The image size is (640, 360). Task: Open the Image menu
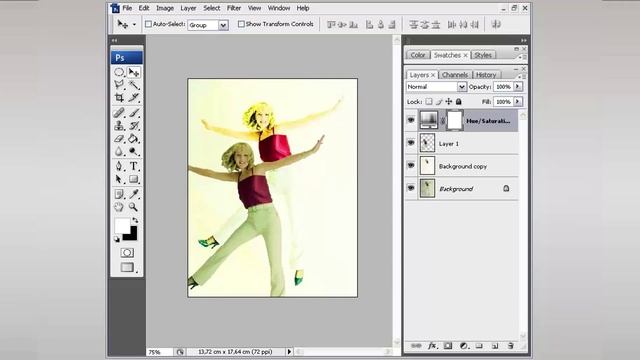tap(165, 8)
